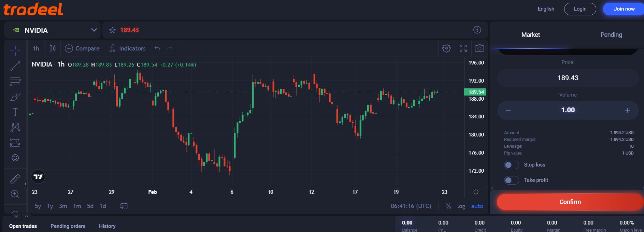Viewport: 644px width, 232px height.
Task: Open the Fibonacci retracement tool
Action: pos(15,81)
